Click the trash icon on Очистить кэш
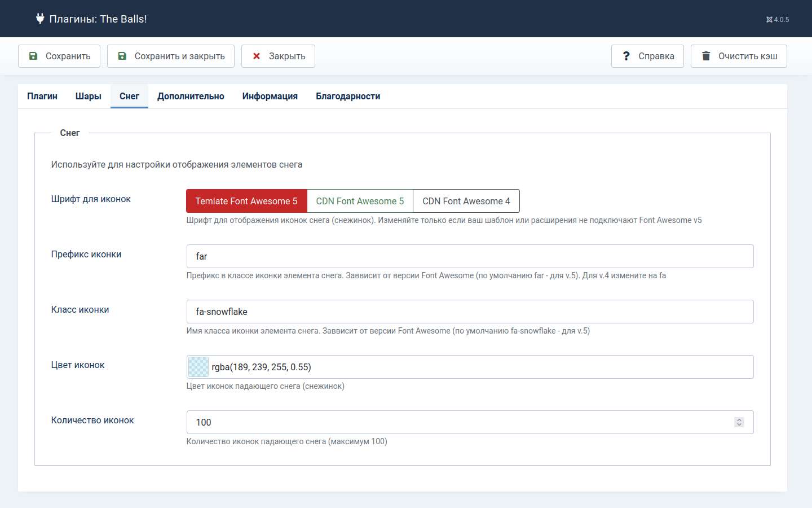The width and height of the screenshot is (812, 508). point(706,56)
